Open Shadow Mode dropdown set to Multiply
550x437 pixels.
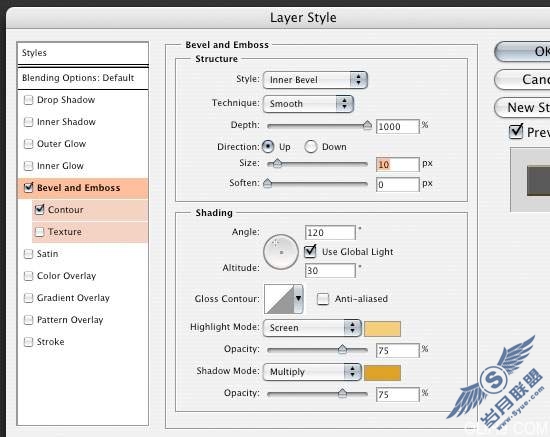[312, 372]
